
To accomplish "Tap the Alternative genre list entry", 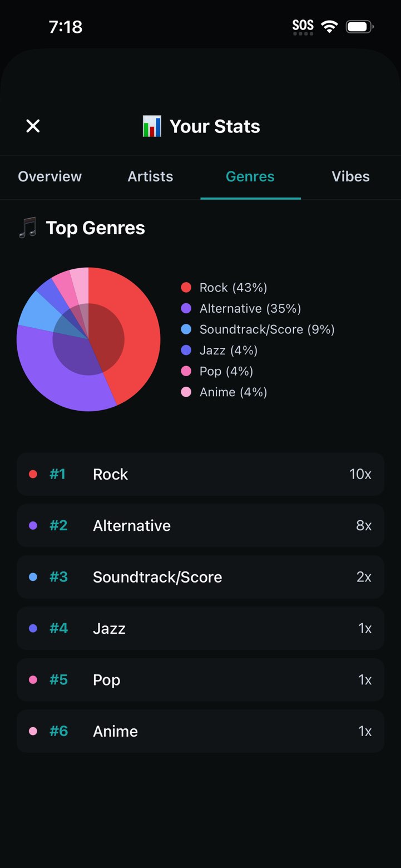I will point(200,525).
